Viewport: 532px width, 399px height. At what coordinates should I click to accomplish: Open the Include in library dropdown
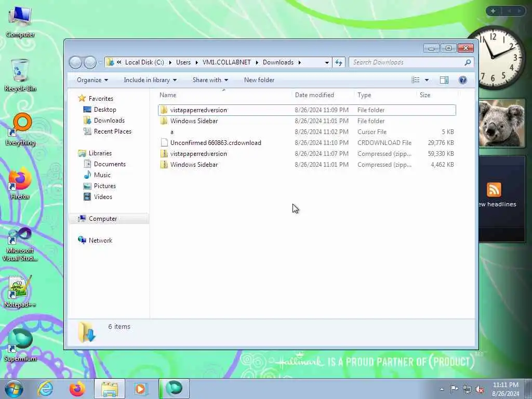pos(150,80)
